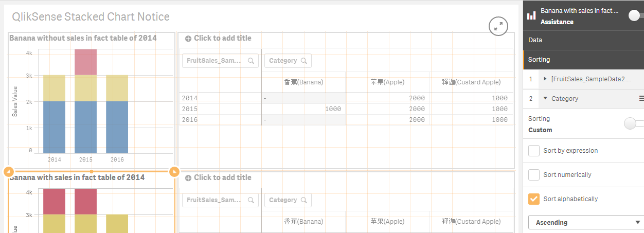
Task: Click lower 'Click to add title' text
Action: click(222, 177)
